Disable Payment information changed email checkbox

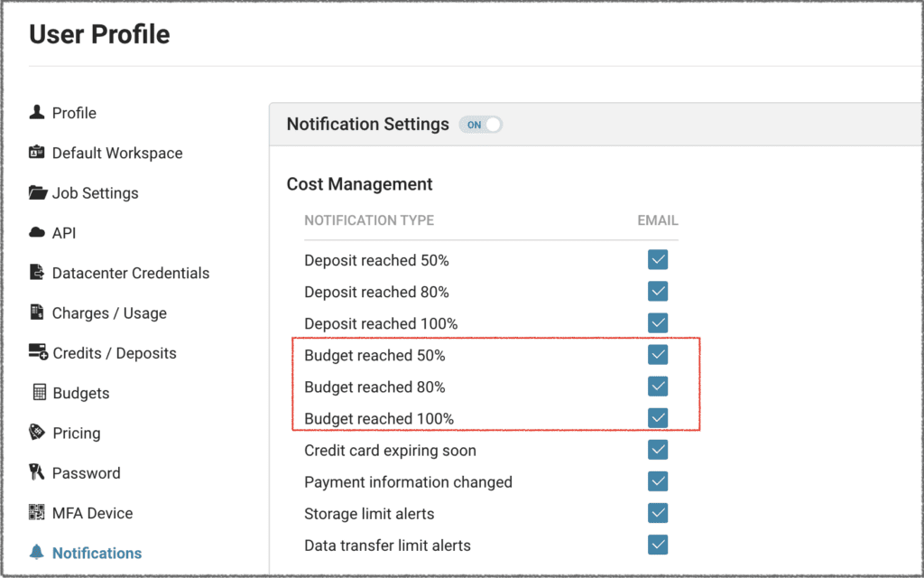(x=658, y=481)
